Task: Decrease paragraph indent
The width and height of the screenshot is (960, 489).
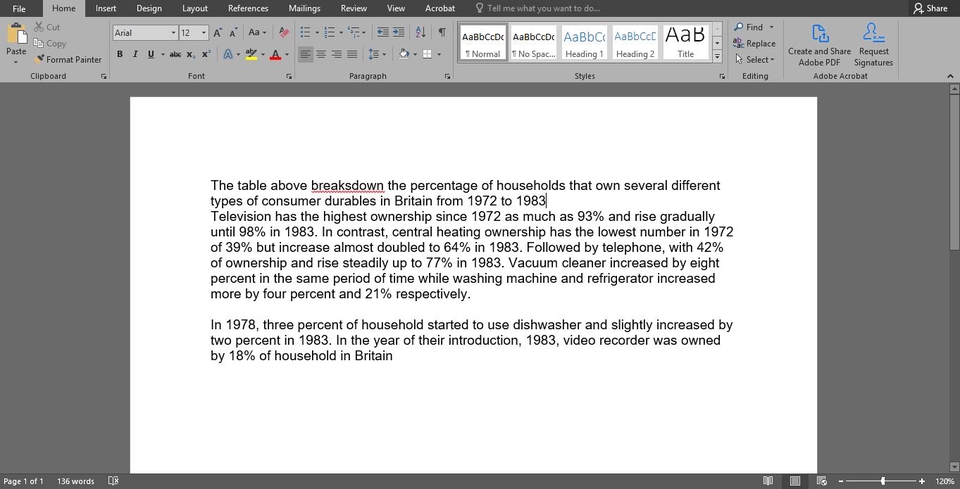Action: 383,32
